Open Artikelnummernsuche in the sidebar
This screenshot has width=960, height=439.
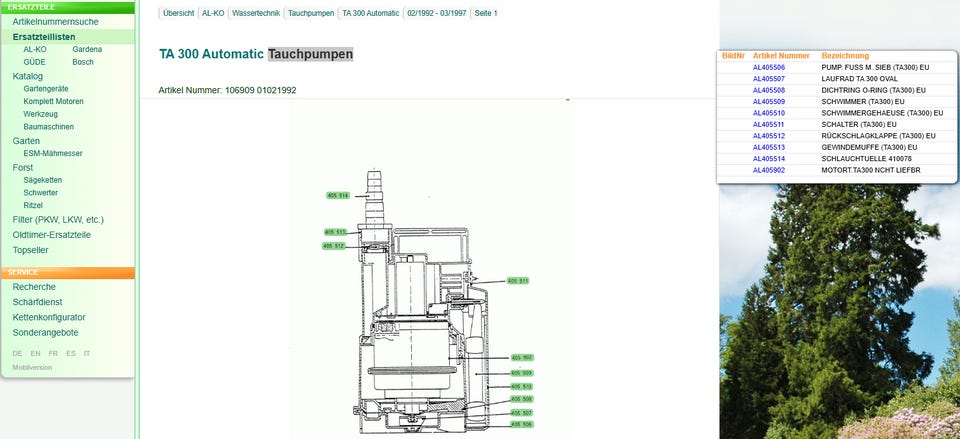[55, 21]
